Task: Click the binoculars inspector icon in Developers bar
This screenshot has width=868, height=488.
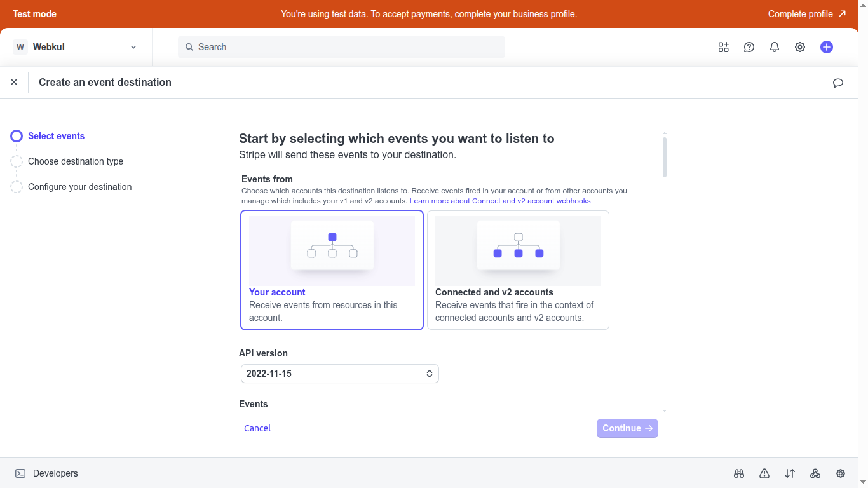Action: coord(739,473)
